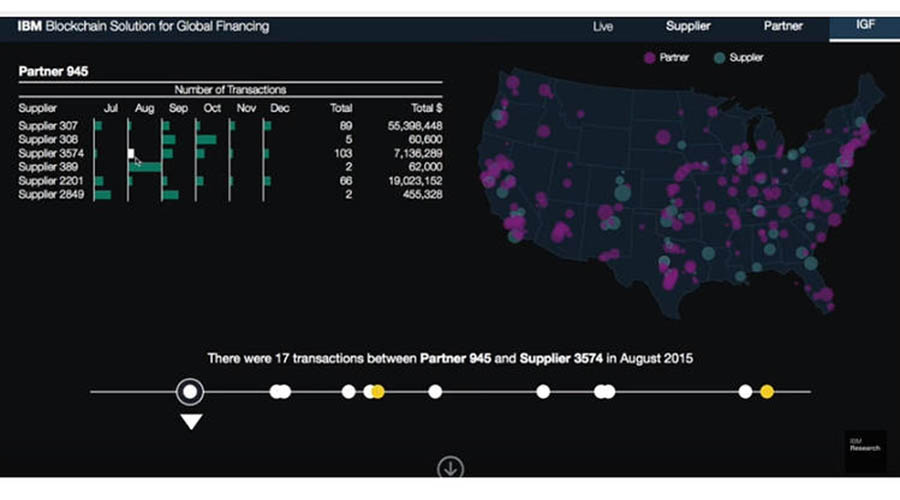Select the IGF tab

click(x=865, y=25)
